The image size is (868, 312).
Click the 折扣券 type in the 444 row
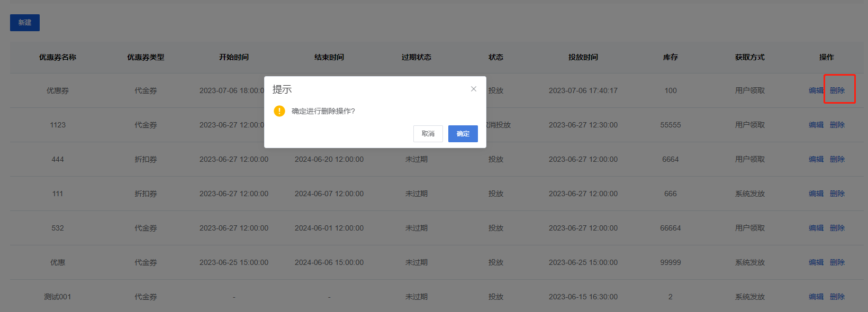point(146,159)
